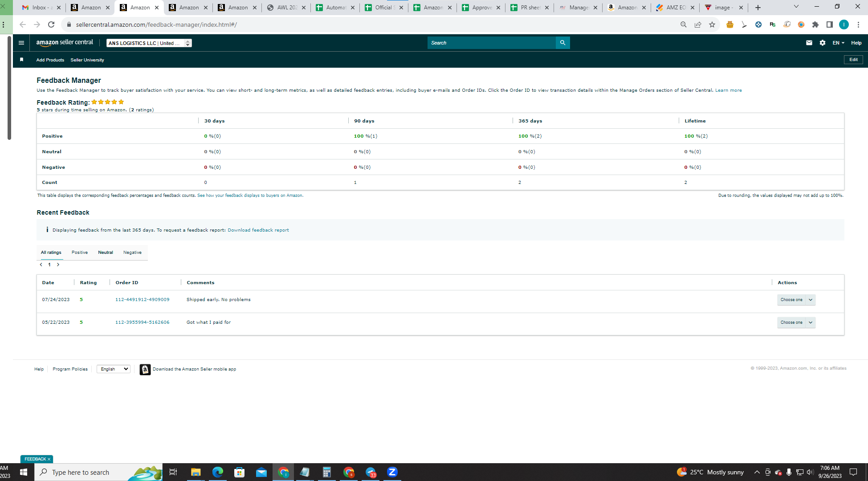The image size is (868, 481).
Task: Click the browser zoom magnifier icon
Action: coord(684,24)
